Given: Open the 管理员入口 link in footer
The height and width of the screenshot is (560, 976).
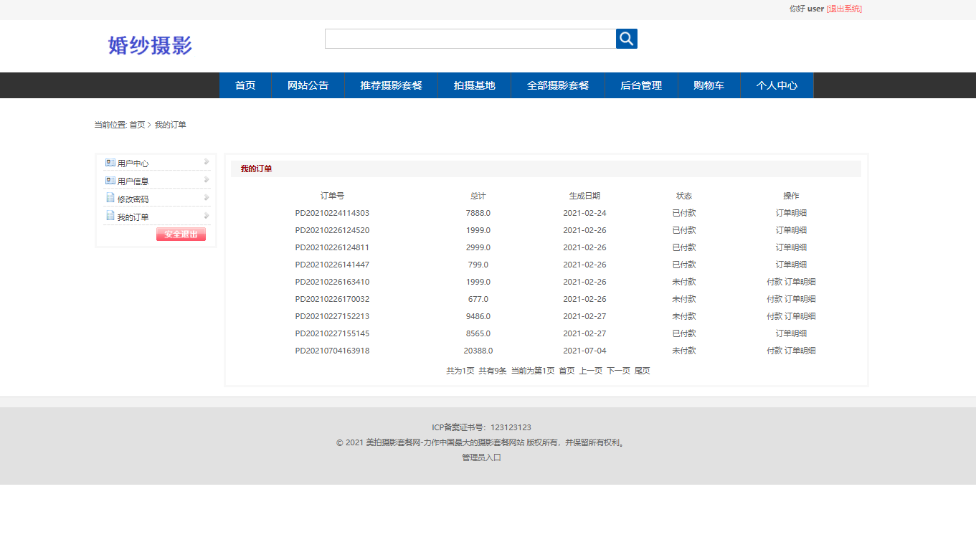Looking at the screenshot, I should tap(480, 457).
